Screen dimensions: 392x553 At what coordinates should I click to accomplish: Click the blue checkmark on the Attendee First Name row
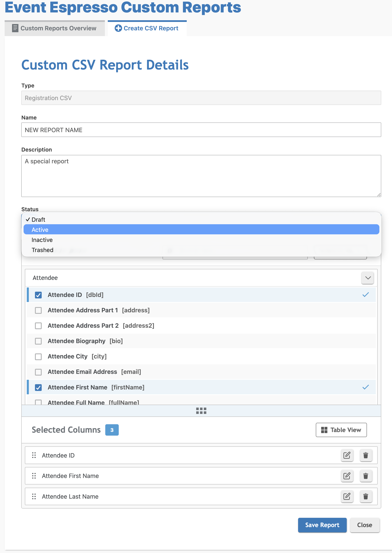click(365, 387)
